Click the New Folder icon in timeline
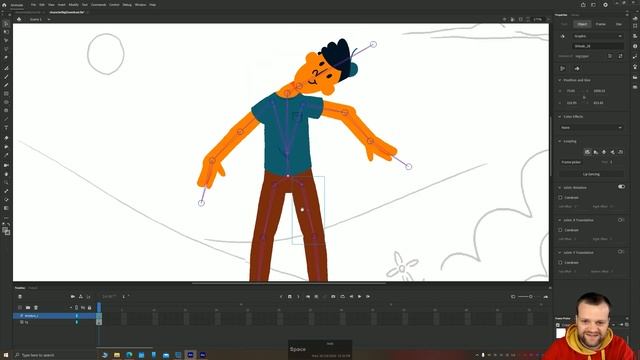Image resolution: width=640 pixels, height=360 pixels. [x=28, y=307]
